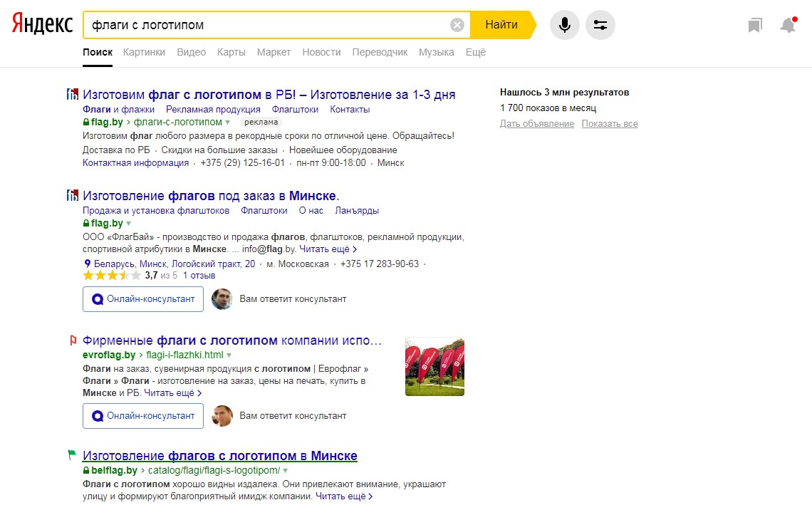
Task: Click consultant avatar under evroflag.by result
Action: [222, 416]
